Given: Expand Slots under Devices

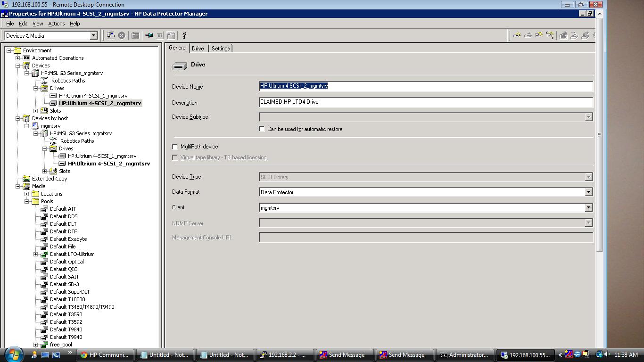Looking at the screenshot, I should (x=35, y=111).
